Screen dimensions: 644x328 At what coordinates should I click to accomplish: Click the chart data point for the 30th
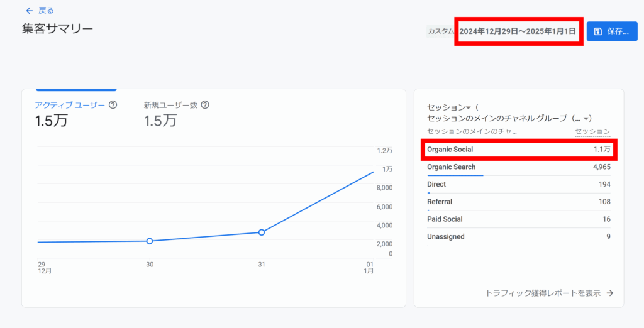coord(150,241)
